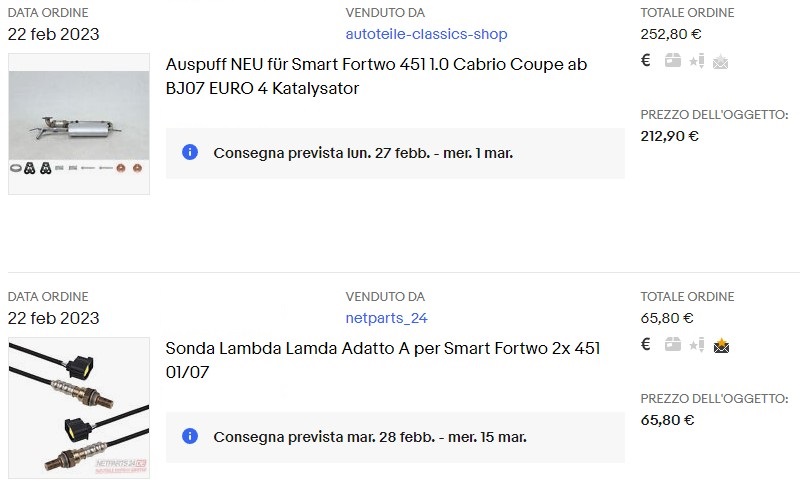Click the greyed feedback envelope icon on the Auspuff order
Image resolution: width=800 pixels, height=492 pixels.
720,62
